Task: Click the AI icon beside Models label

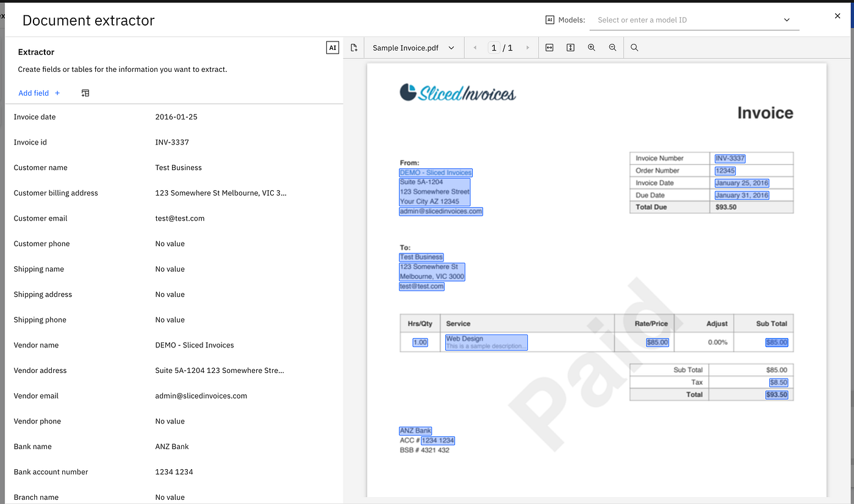Action: click(x=550, y=20)
